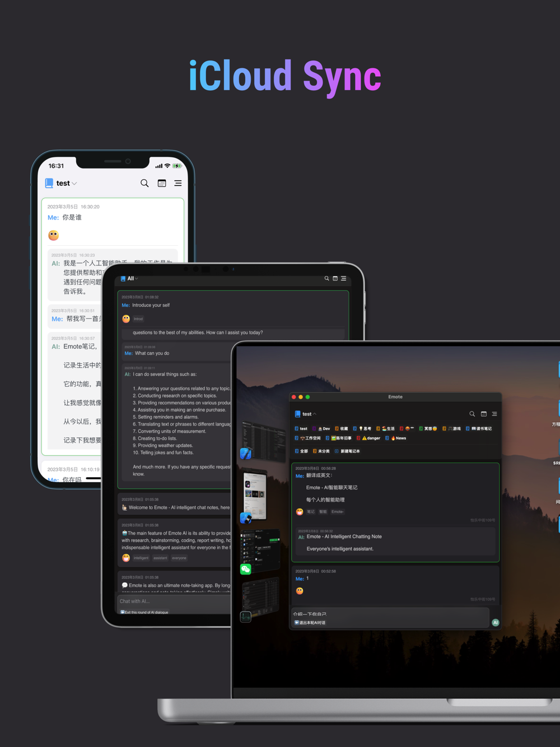Select the 游戏 notebook
The width and height of the screenshot is (560, 747).
coord(451,428)
